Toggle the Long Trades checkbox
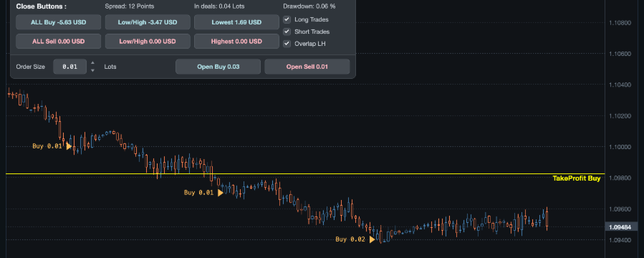Screen dimensions: 644x258 287,19
